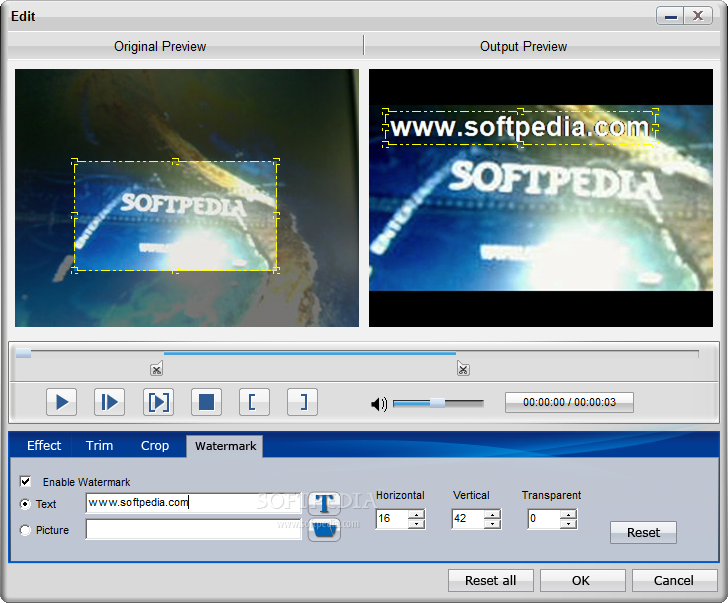
Task: Increase the Vertical value with up arrow
Action: click(x=492, y=514)
